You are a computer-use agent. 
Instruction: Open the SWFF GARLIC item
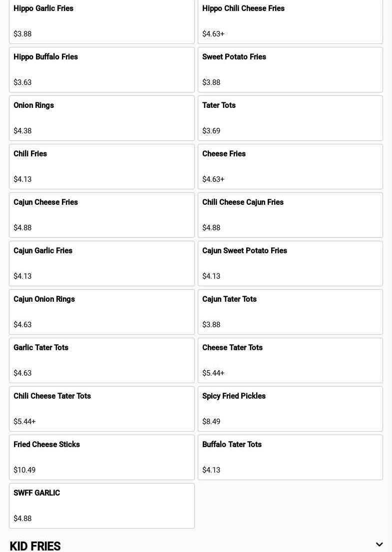point(101,506)
